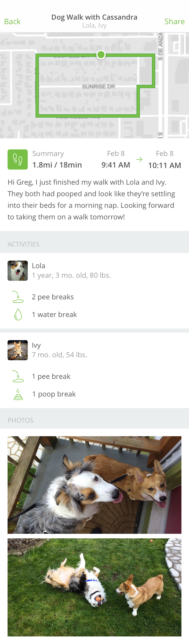Click Ivy's pee break icon
189x644 pixels.
pos(18,376)
